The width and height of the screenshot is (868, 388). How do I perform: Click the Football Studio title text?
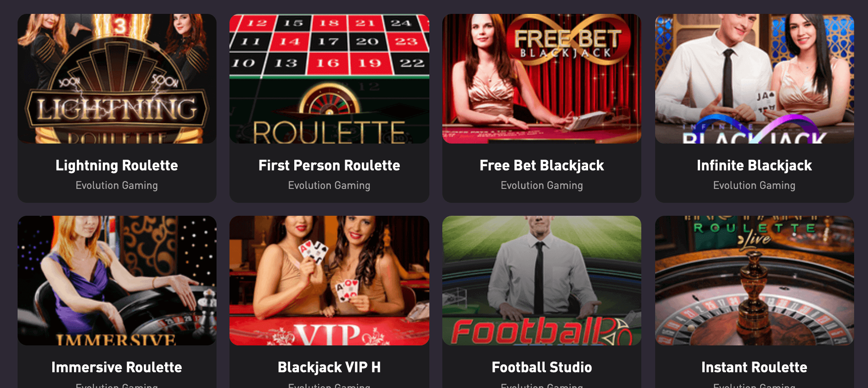point(542,367)
